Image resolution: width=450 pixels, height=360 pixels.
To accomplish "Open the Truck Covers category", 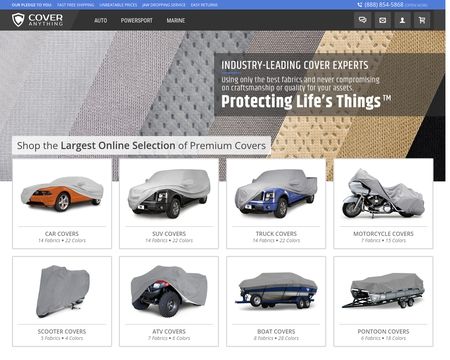I will click(x=276, y=204).
